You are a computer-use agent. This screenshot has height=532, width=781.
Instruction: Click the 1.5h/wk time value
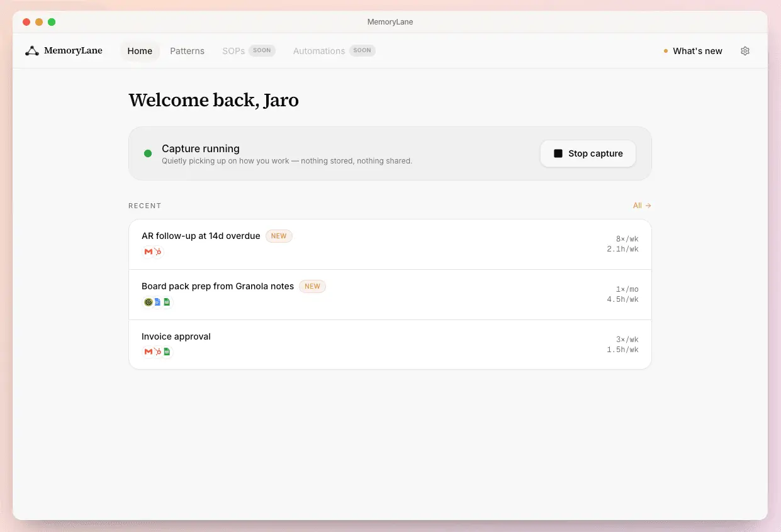(x=622, y=350)
